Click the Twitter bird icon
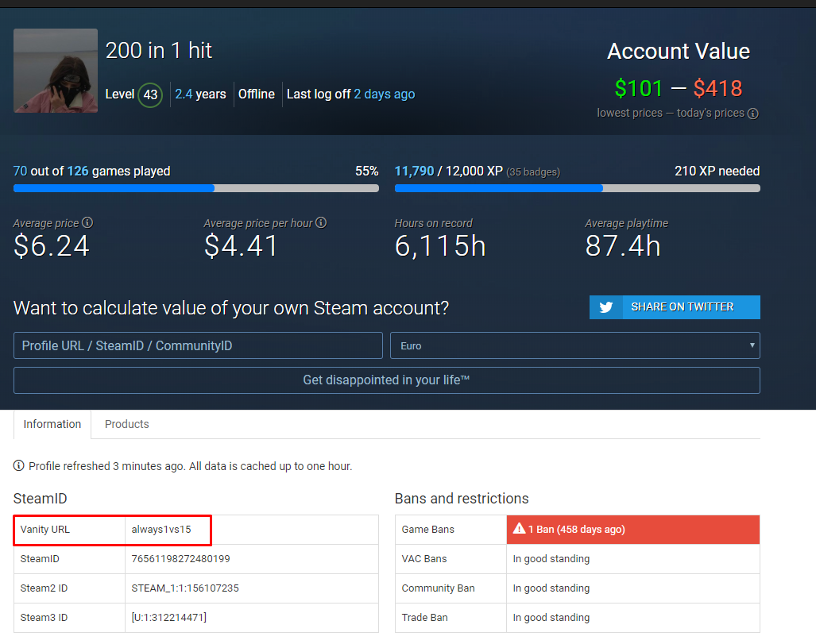 click(606, 307)
